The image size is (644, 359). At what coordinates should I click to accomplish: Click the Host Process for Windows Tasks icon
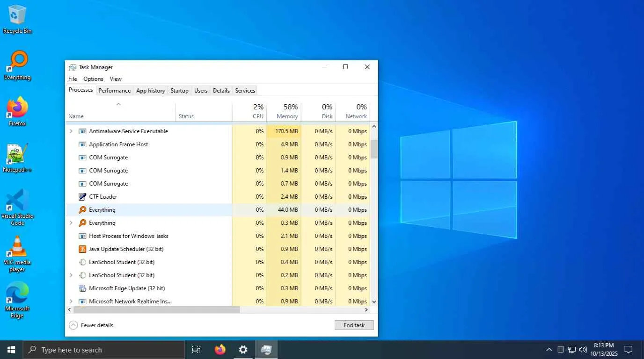82,236
